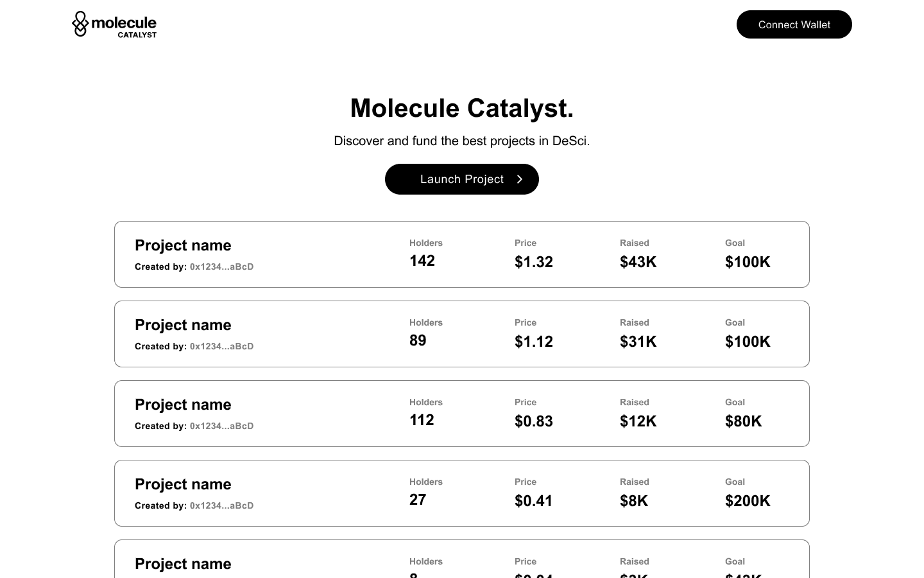Click the $80K goal value
The image size is (924, 578).
coord(744,421)
